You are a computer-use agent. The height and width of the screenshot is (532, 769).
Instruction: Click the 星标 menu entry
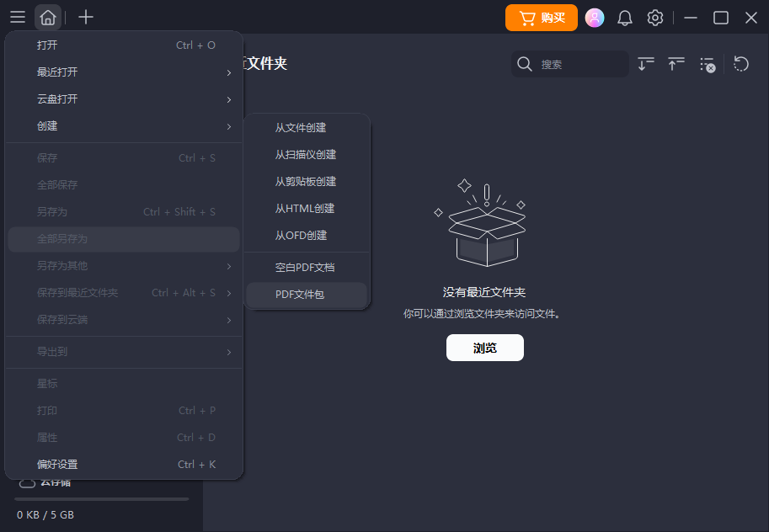point(124,384)
